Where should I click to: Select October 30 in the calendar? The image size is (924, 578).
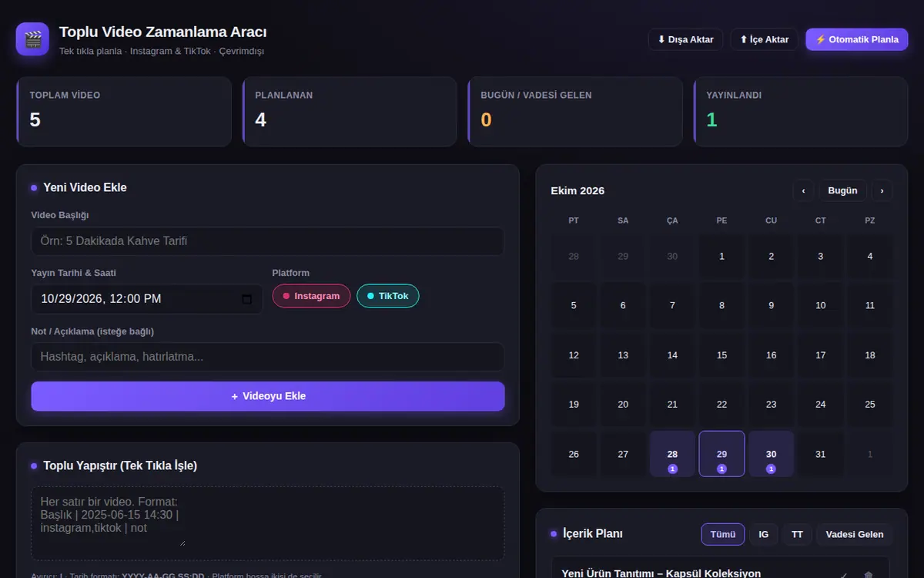click(x=771, y=454)
